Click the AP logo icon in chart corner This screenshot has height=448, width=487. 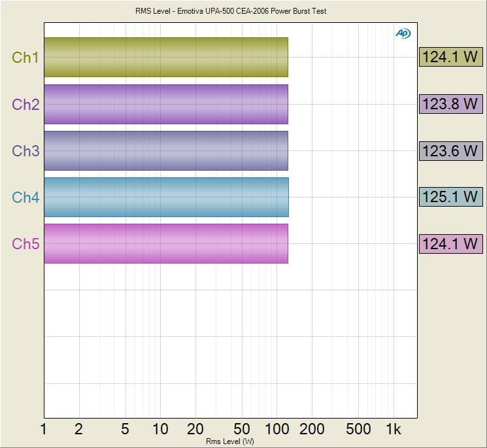click(x=403, y=33)
